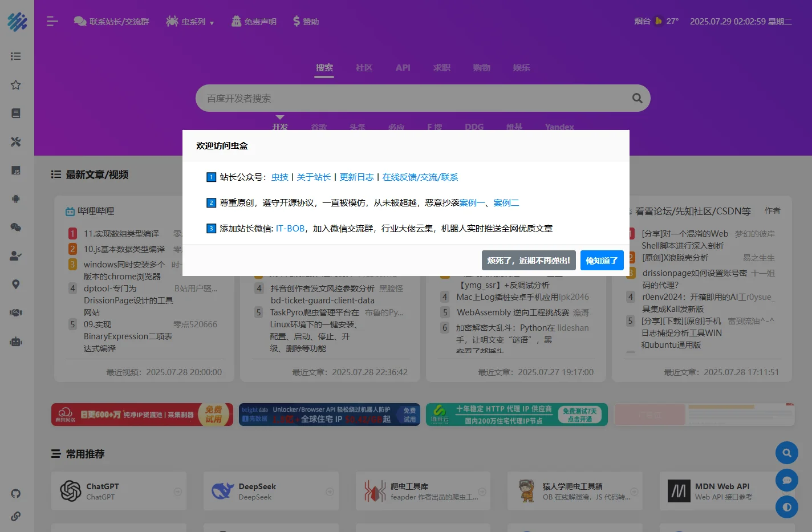This screenshot has height=532, width=812.
Task: Select the 搜索 tab
Action: point(324,68)
